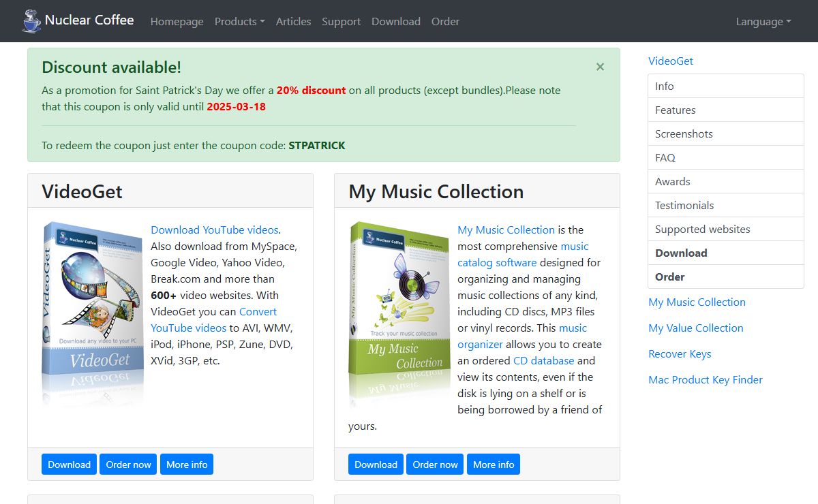Open Mac Product Key Finder in sidebar

coord(706,379)
